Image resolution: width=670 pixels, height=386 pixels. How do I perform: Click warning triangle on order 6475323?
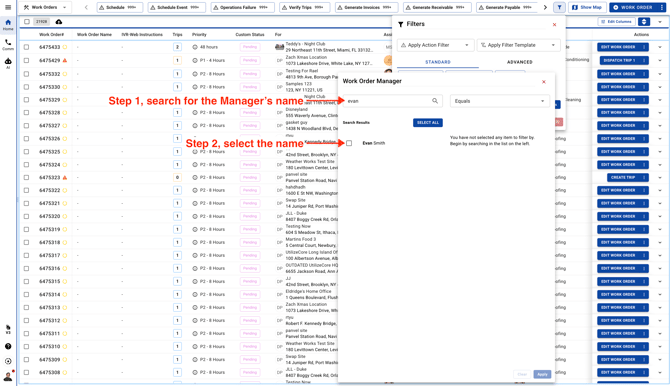65,177
